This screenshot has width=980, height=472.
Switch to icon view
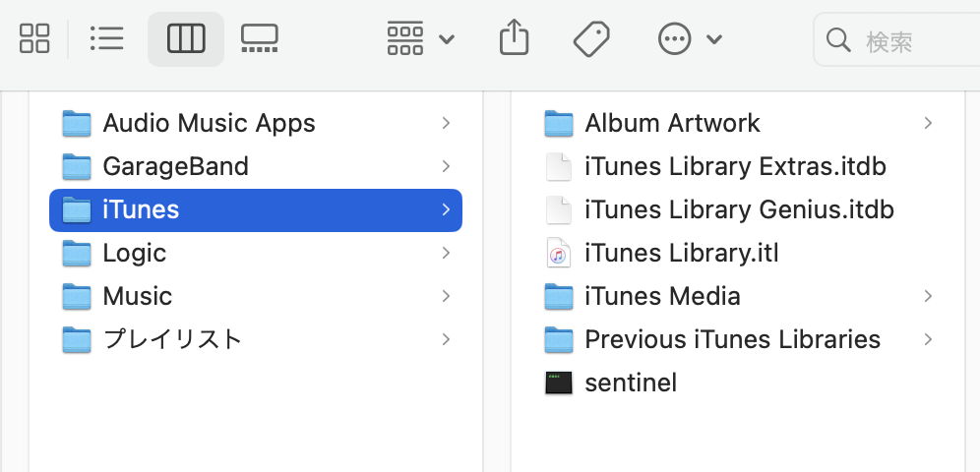tap(34, 38)
